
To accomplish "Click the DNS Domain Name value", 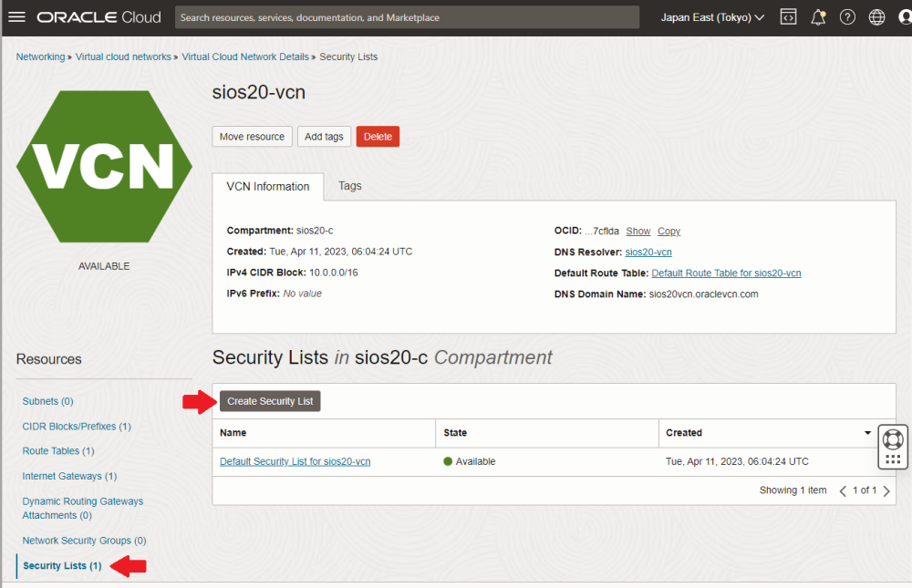I will tap(704, 294).
